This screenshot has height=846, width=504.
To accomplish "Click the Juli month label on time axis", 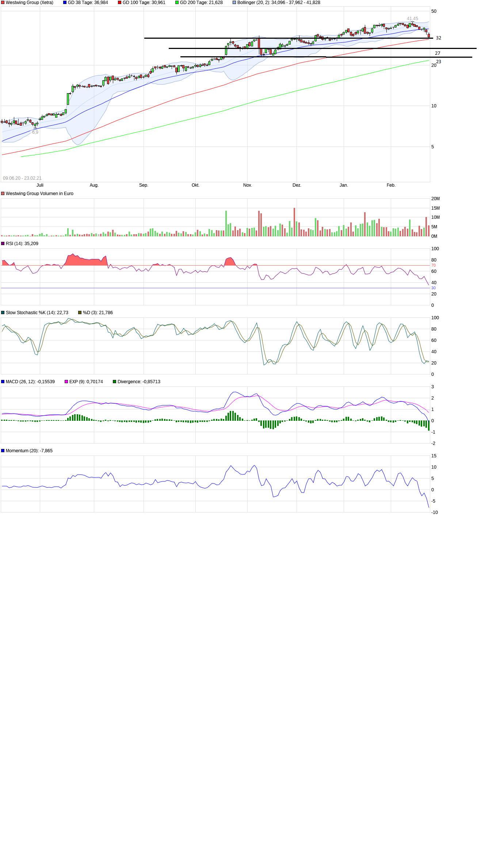I will 40,185.
